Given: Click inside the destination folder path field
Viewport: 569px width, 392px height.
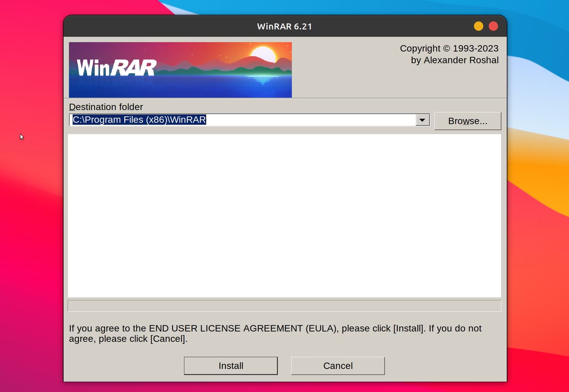Looking at the screenshot, I should pyautogui.click(x=243, y=120).
